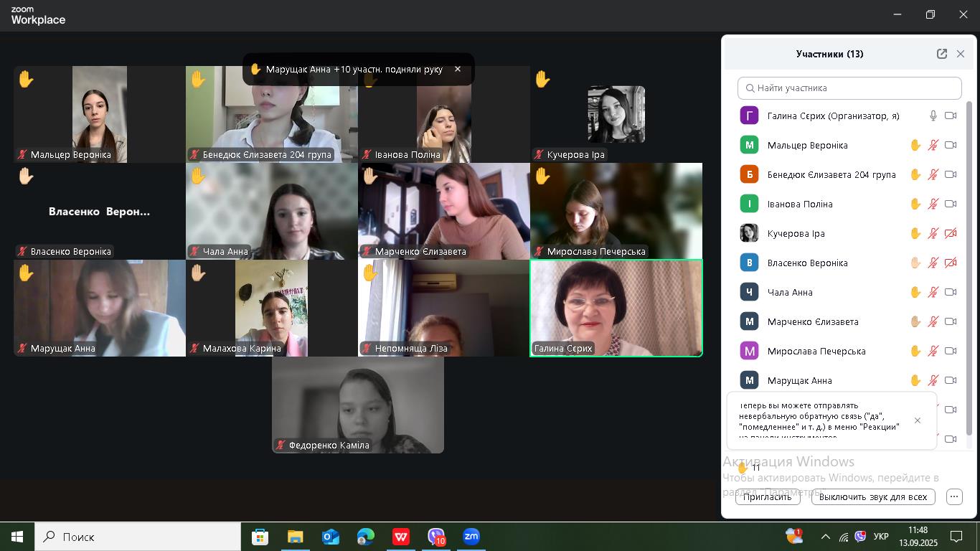Pop out the participants panel
Screen dimensions: 980x551
click(x=941, y=54)
